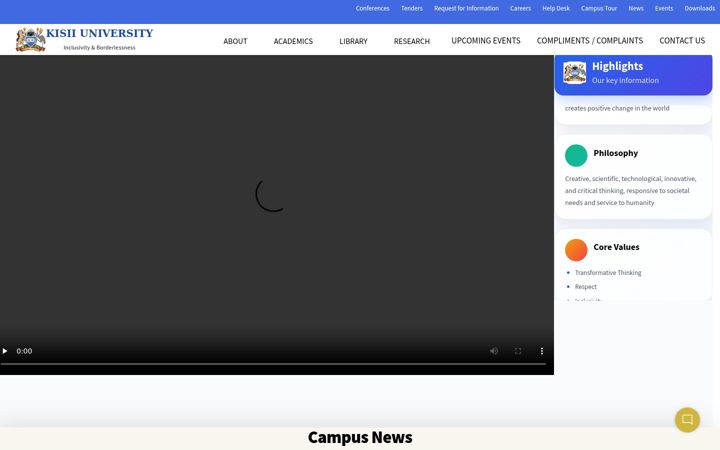Play the homepage video
720x450 pixels.
5,351
